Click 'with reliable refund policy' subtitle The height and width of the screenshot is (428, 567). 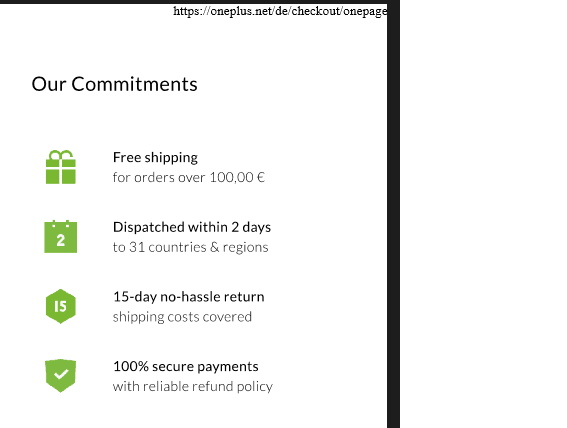tap(193, 386)
